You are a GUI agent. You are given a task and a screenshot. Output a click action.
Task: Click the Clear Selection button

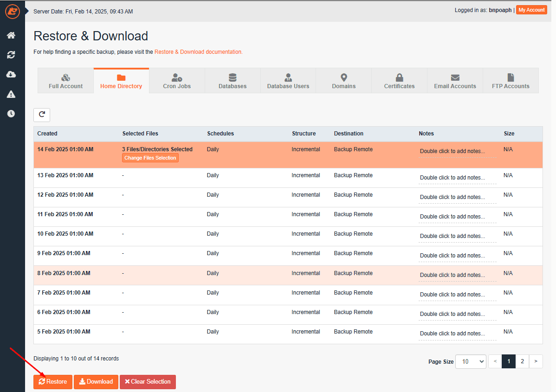[x=148, y=382]
